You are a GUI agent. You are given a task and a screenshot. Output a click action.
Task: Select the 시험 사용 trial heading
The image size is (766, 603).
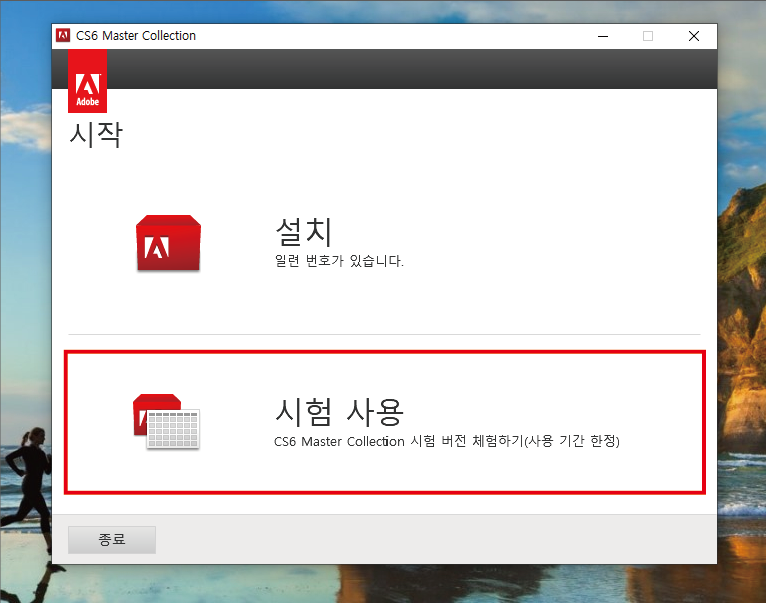(x=339, y=411)
